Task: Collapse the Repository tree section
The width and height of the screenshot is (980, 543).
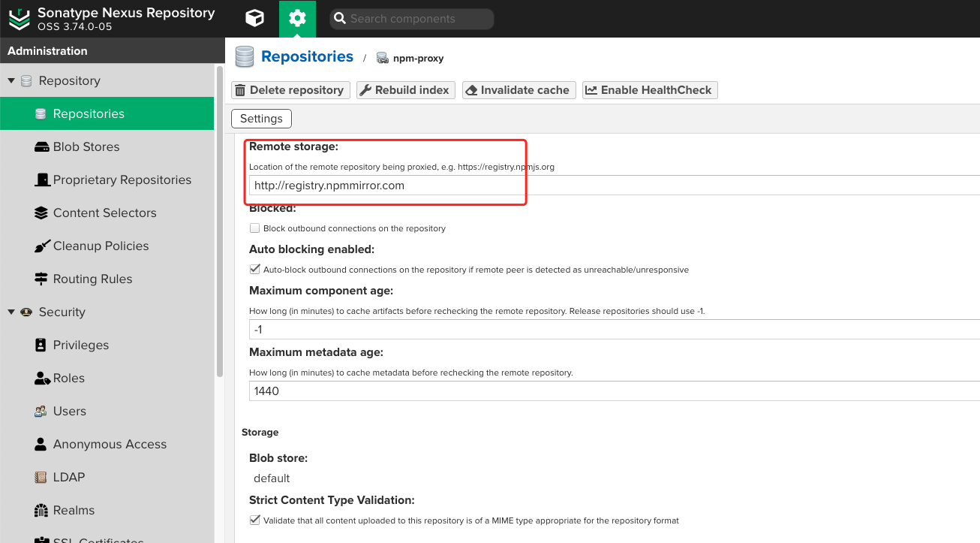Action: [11, 81]
